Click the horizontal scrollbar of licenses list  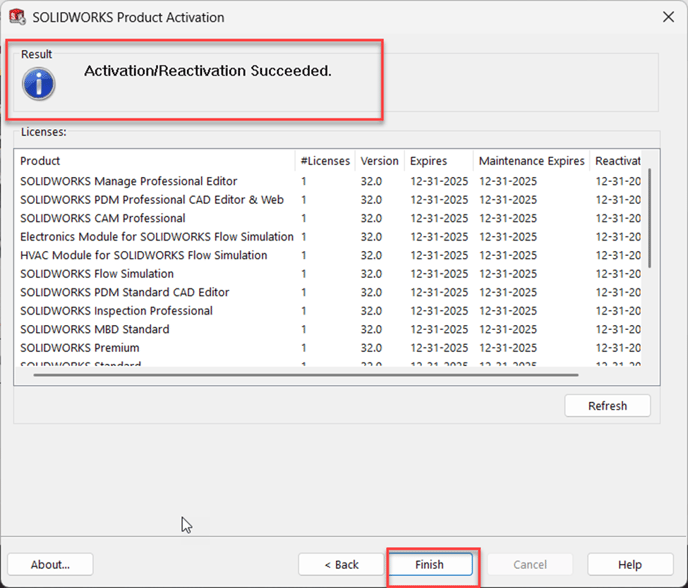306,375
